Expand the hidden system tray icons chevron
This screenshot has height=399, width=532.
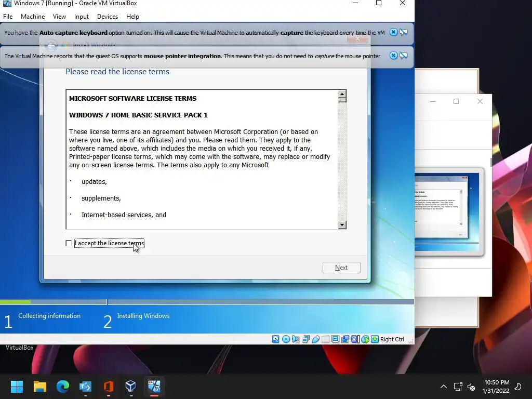coord(444,387)
